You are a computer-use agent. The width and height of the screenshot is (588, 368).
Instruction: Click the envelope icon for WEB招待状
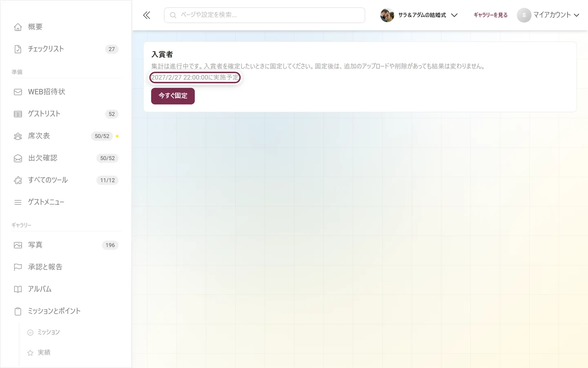coord(18,92)
